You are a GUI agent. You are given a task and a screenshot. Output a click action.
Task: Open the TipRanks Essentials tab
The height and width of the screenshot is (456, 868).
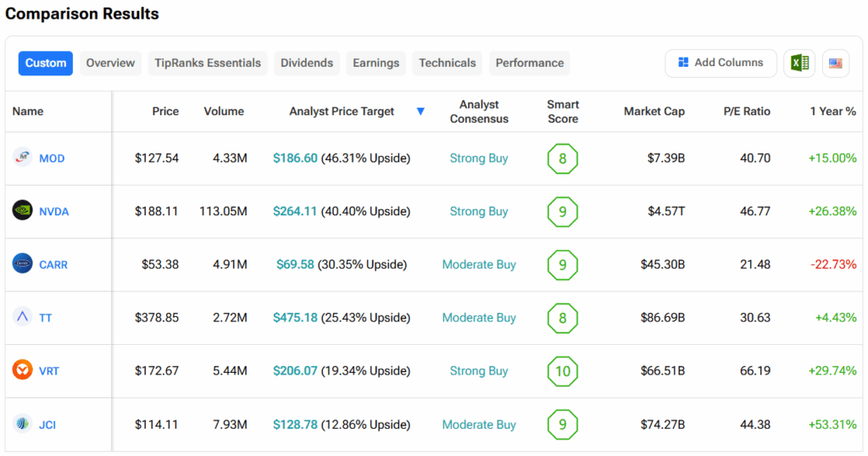pos(208,64)
